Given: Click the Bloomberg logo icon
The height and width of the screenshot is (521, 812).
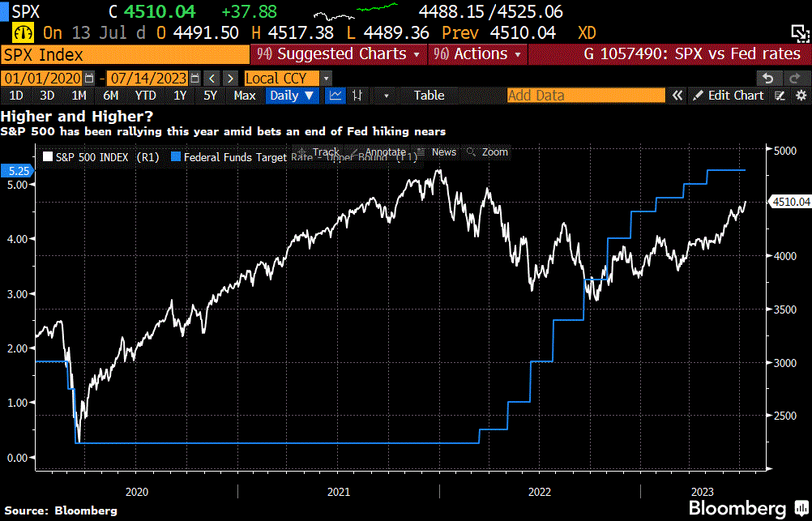Looking at the screenshot, I should [x=801, y=507].
